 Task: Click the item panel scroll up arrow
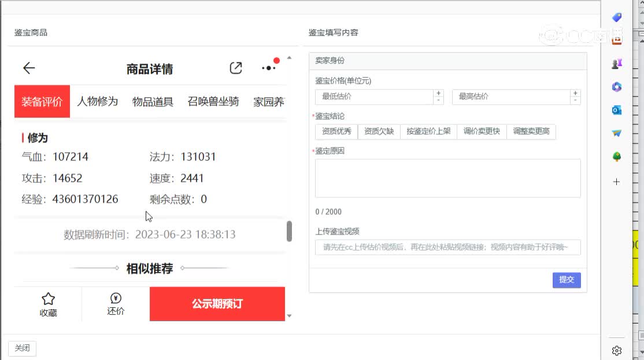pos(289,58)
